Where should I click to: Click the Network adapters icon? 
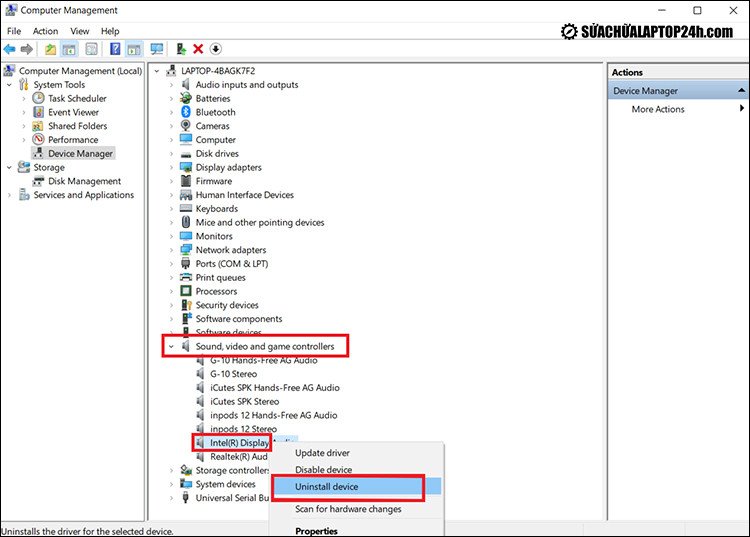pos(186,250)
